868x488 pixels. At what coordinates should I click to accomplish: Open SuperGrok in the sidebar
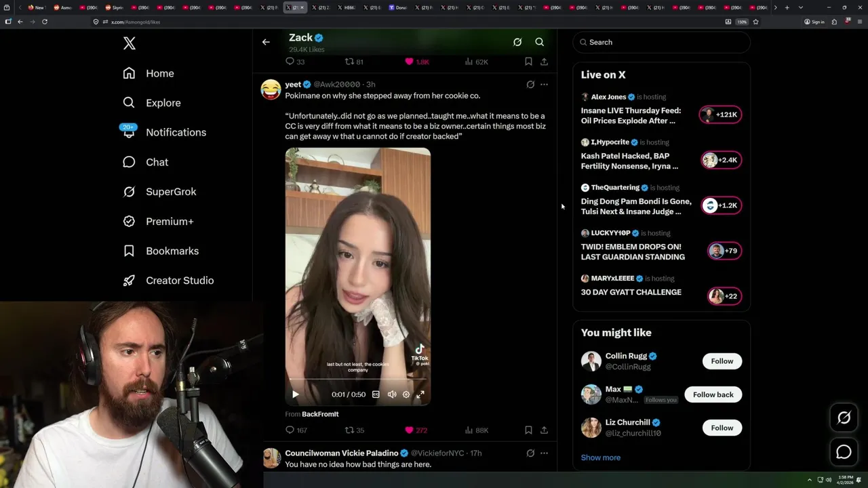(x=159, y=192)
